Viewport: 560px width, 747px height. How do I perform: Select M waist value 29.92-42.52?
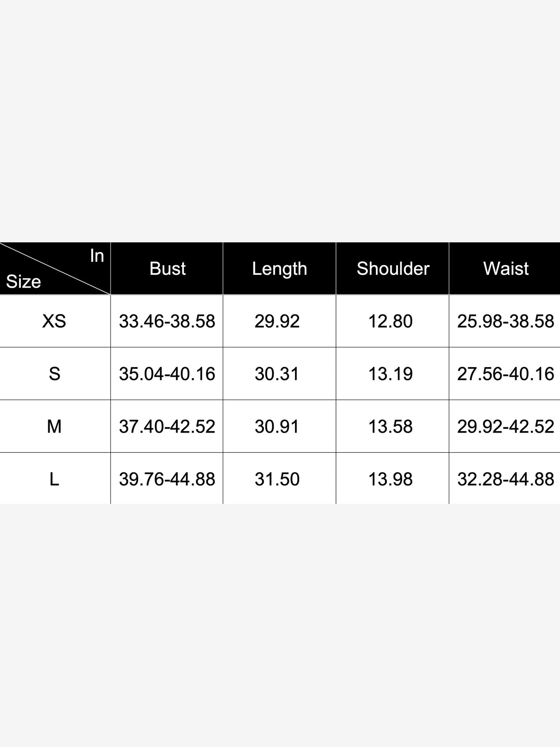click(x=506, y=426)
